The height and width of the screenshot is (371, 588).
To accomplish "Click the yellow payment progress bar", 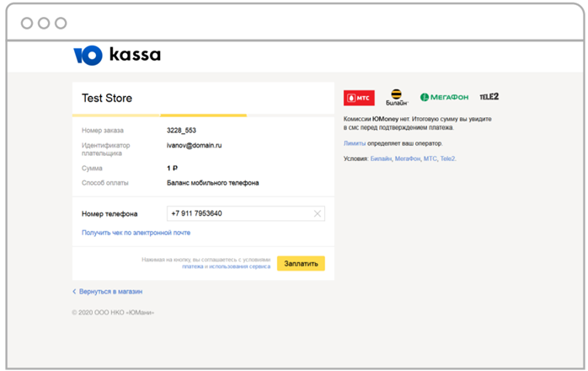I will coord(203,115).
